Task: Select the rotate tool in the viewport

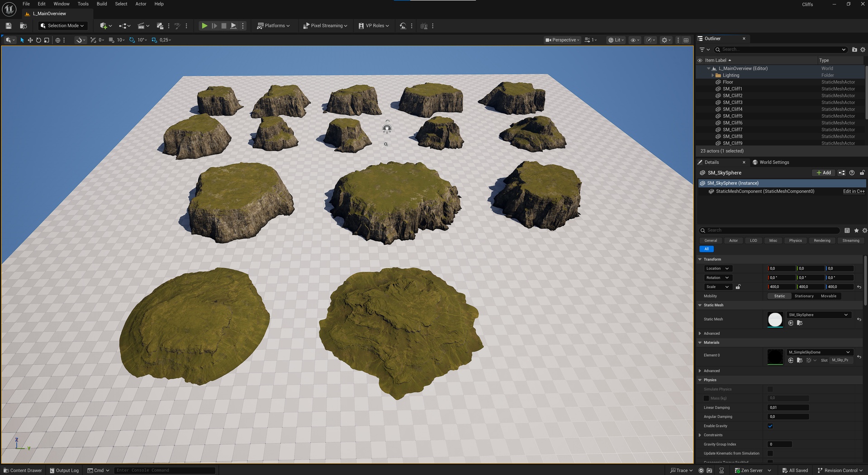Action: (x=38, y=40)
